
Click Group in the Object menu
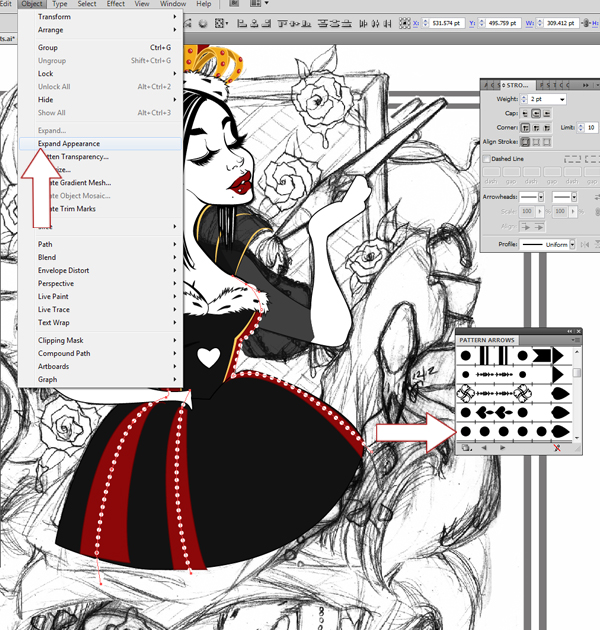pyautogui.click(x=100, y=47)
